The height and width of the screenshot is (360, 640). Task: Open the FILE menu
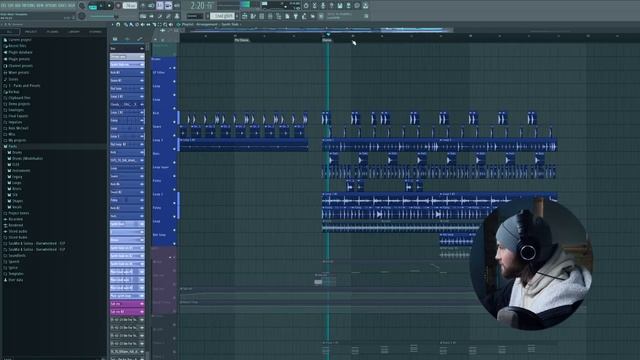point(4,5)
